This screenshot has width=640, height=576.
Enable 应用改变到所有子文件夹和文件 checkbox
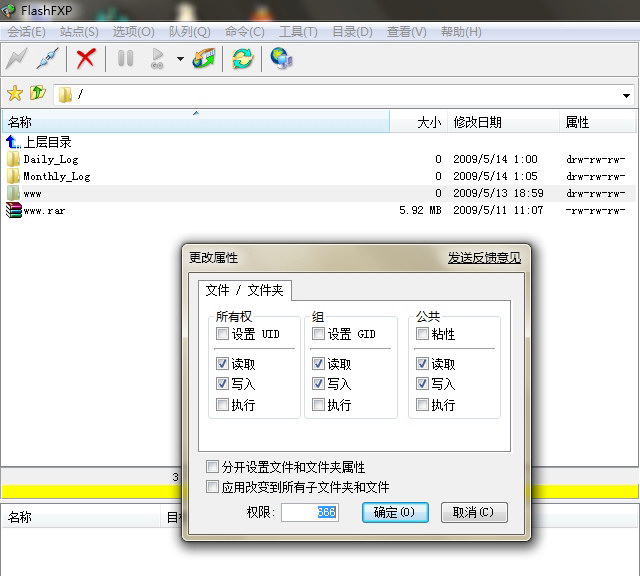click(x=212, y=486)
